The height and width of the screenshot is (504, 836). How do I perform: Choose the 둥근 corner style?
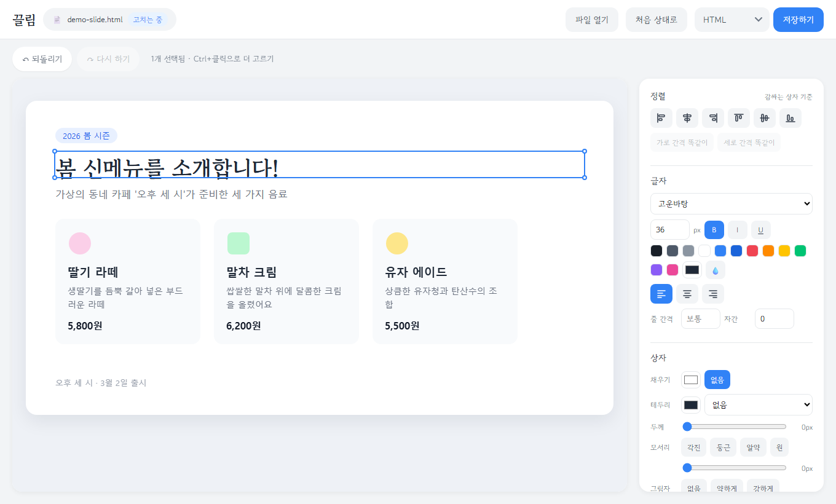[724, 447]
